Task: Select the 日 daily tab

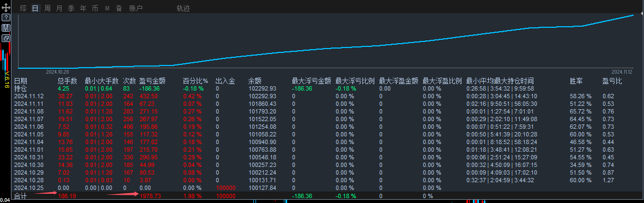Action: (36, 8)
